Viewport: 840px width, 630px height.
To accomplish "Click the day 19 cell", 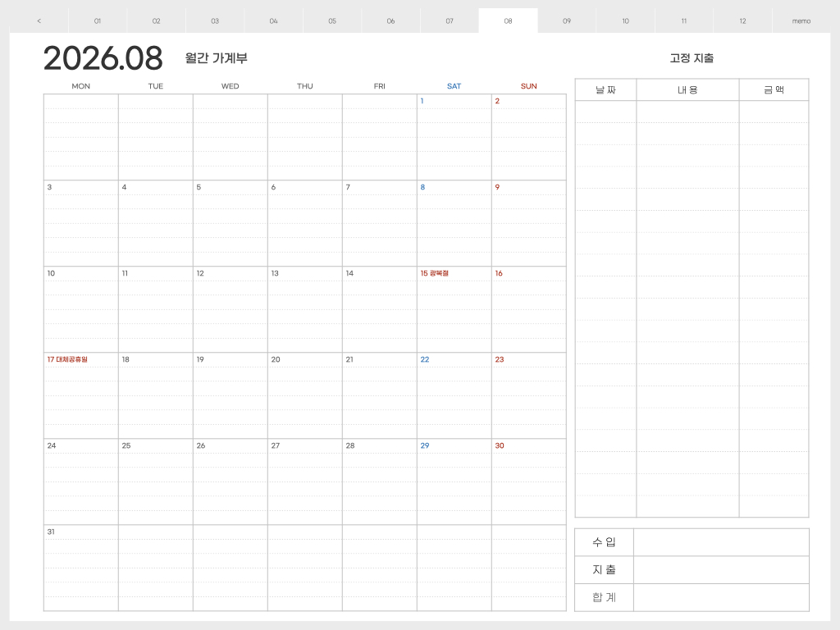I will coord(231,396).
